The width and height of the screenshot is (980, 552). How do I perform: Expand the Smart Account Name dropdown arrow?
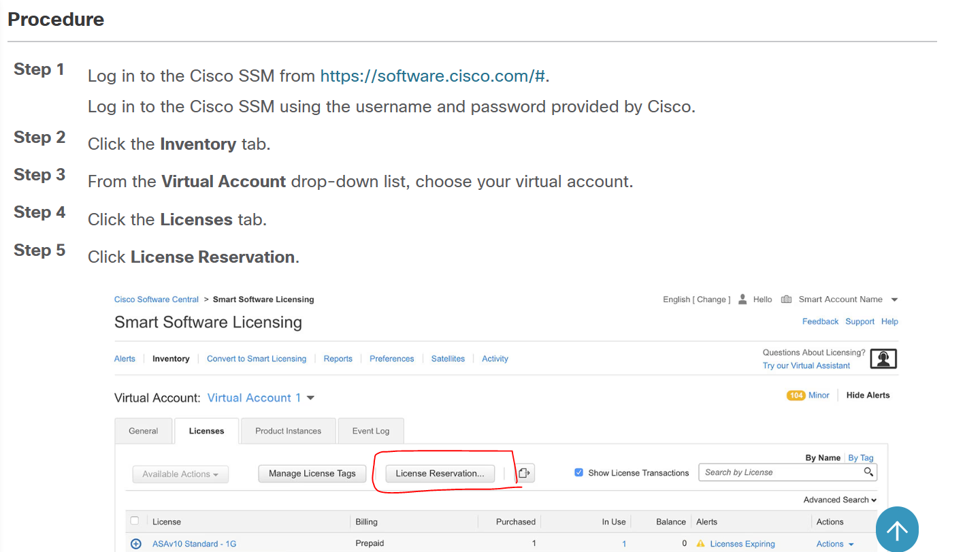[894, 299]
